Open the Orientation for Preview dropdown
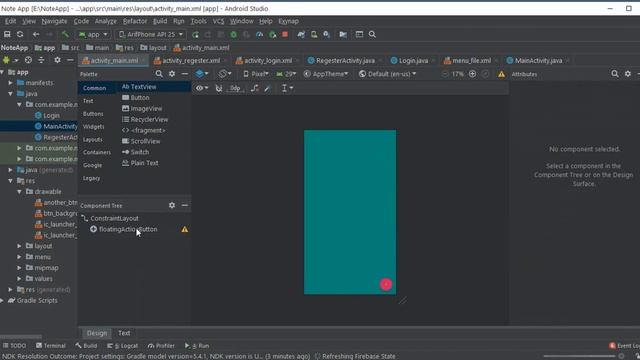 [224, 74]
